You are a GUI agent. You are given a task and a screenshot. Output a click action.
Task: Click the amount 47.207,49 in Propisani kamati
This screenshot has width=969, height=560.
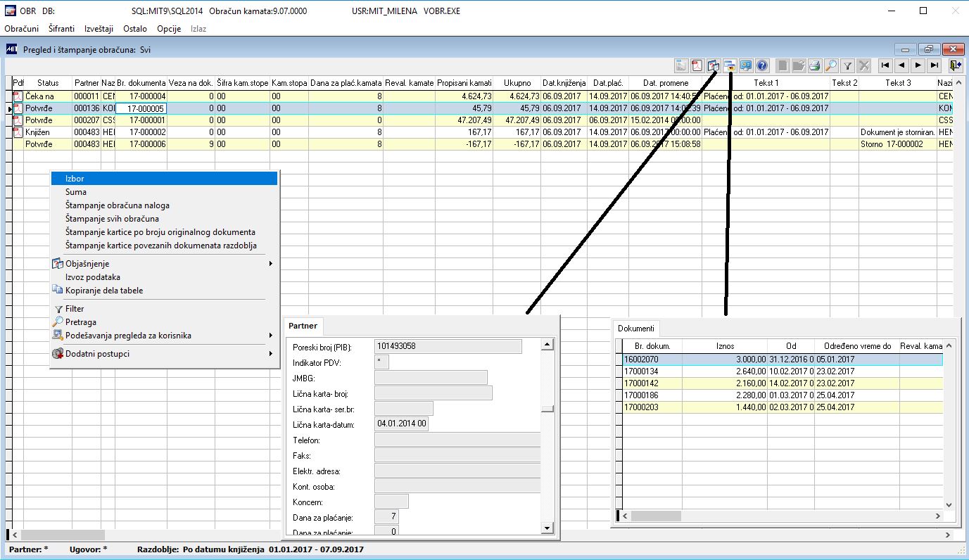point(464,120)
